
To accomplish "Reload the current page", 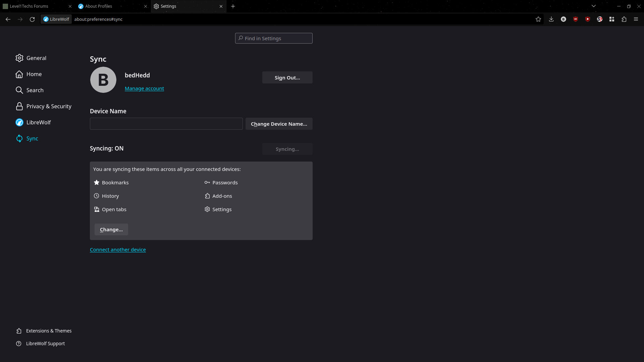I will click(32, 19).
